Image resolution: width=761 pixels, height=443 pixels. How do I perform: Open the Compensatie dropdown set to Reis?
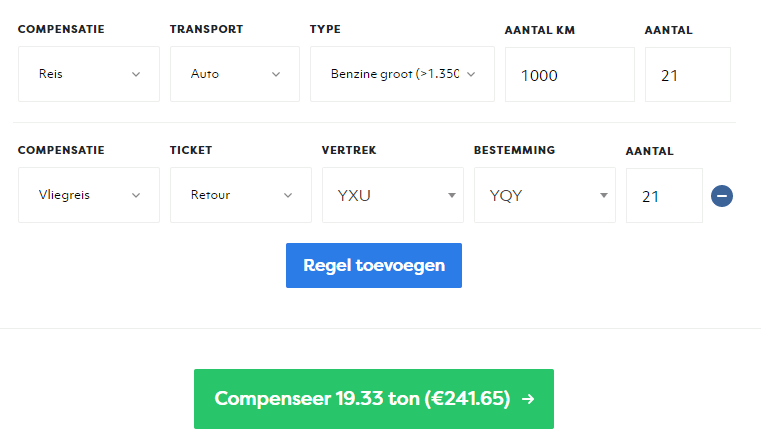tap(88, 74)
